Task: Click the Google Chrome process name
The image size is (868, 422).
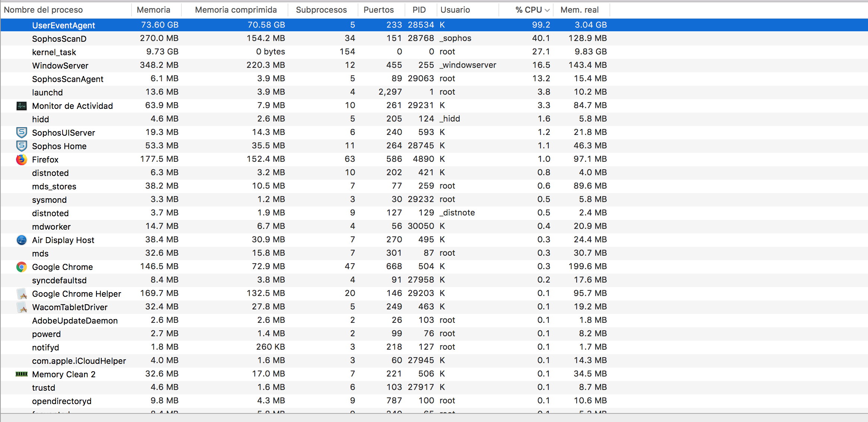Action: [62, 267]
